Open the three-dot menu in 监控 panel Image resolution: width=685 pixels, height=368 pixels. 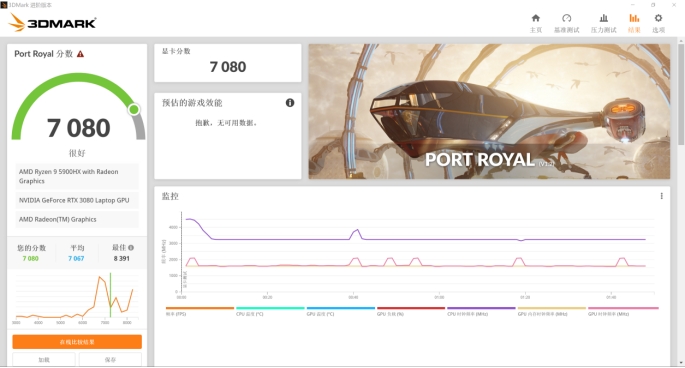(x=661, y=196)
